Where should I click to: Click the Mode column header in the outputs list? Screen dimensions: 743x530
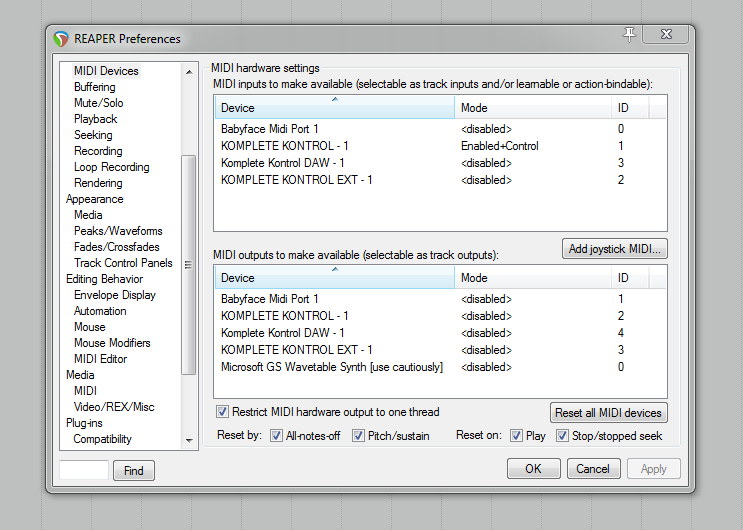533,278
